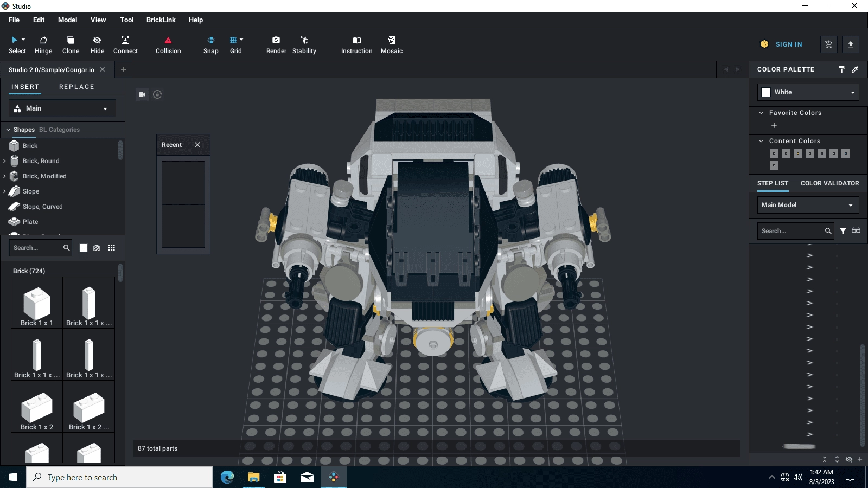Viewport: 868px width, 488px height.
Task: Activate the Select tool
Action: coord(17,45)
